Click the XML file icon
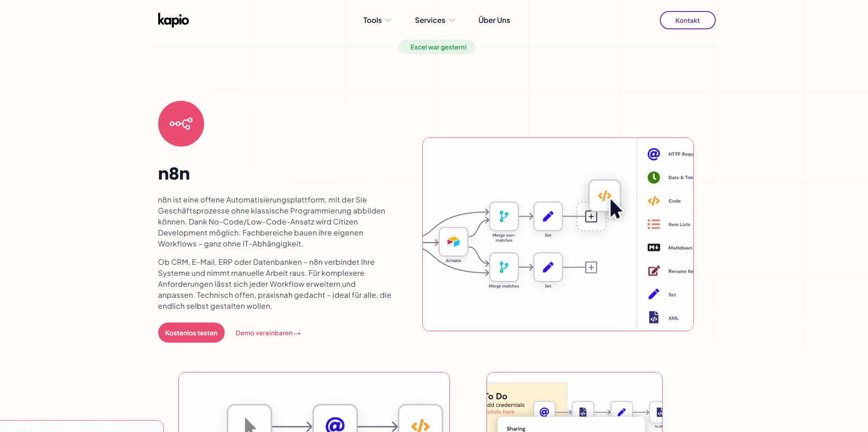Image resolution: width=868 pixels, height=432 pixels. click(x=653, y=317)
